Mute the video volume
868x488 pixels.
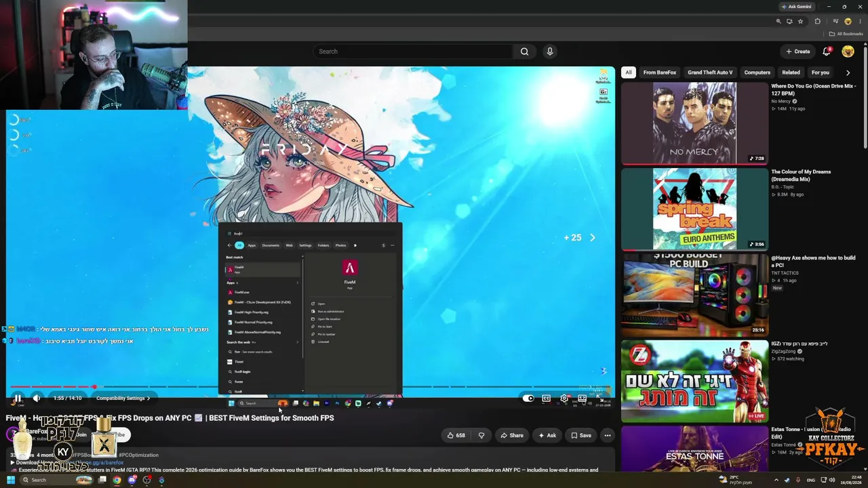point(37,399)
